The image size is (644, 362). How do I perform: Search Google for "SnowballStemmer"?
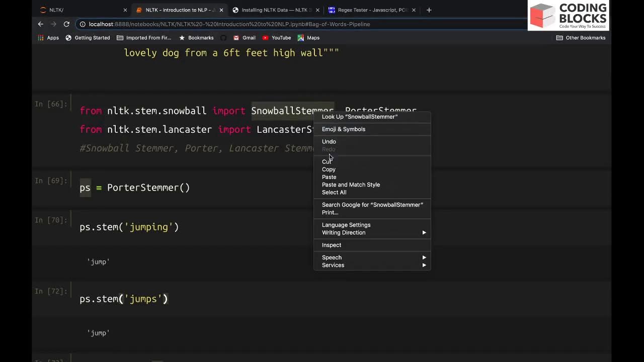[372, 205]
